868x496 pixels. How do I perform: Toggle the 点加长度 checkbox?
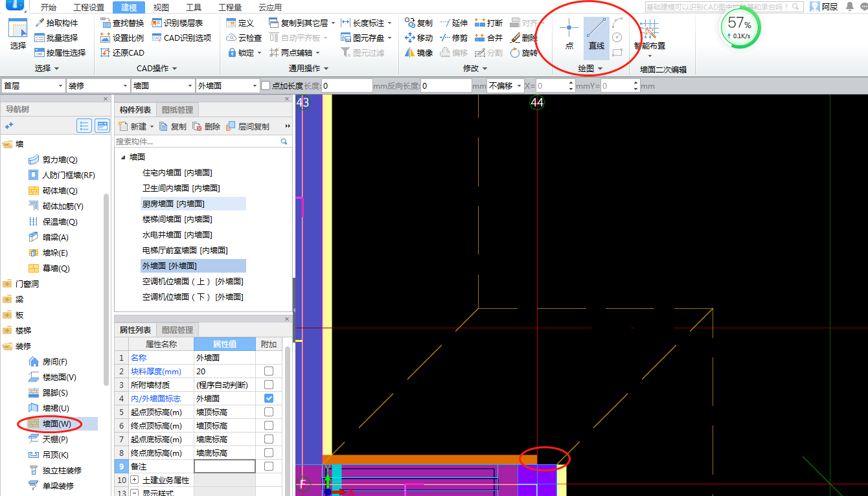266,85
